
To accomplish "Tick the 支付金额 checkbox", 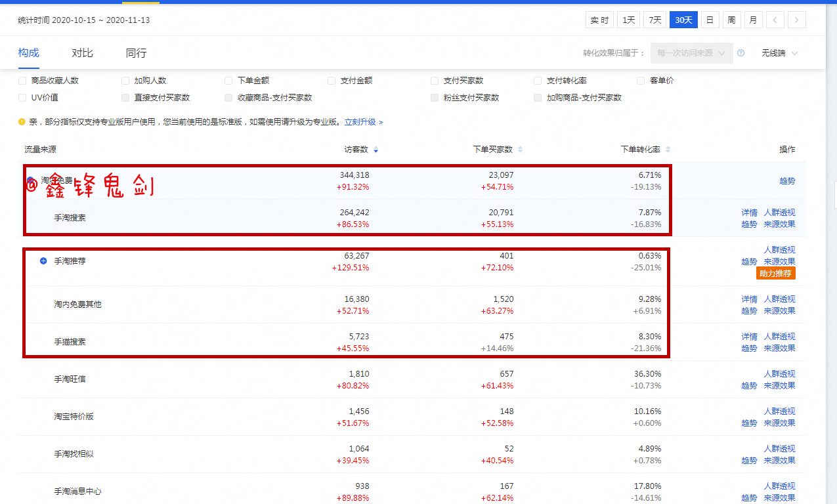I will pos(332,81).
